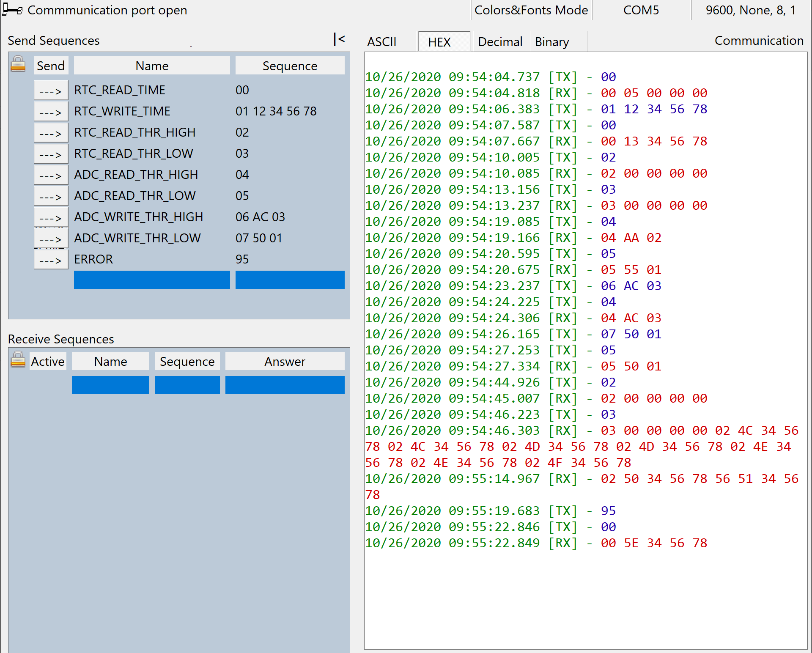
Task: Select the Decimal display tab
Action: point(500,41)
